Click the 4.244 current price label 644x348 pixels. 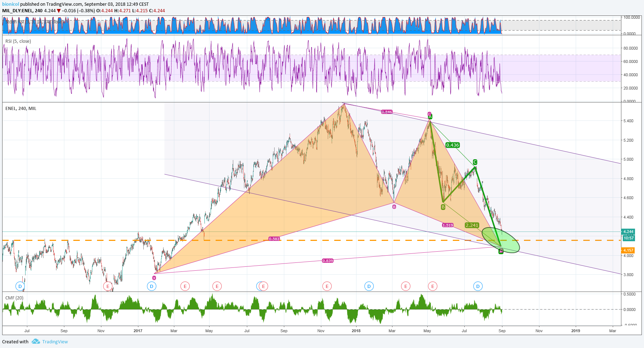[628, 232]
